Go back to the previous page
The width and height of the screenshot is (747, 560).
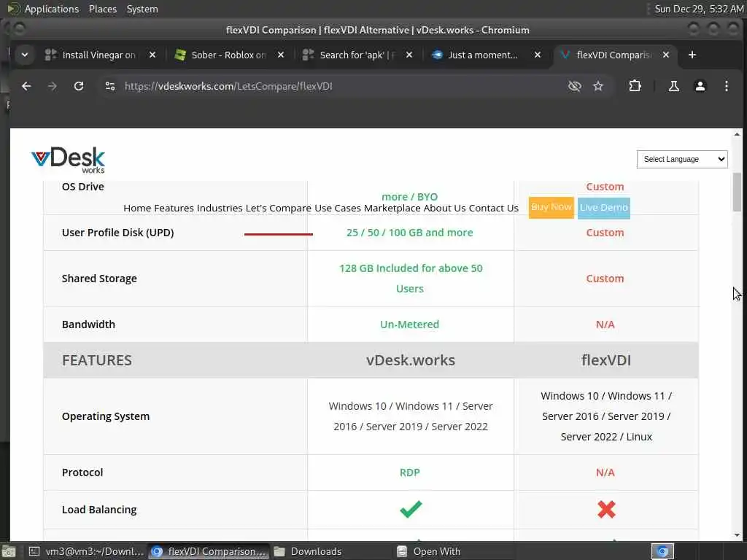coord(26,86)
